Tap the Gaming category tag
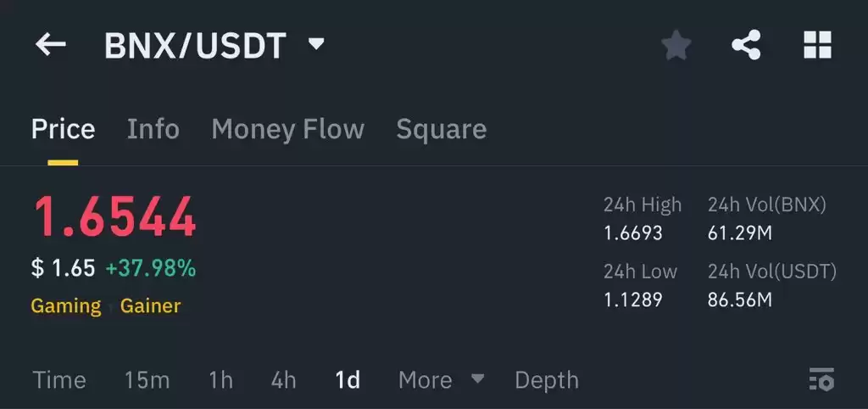 point(66,306)
